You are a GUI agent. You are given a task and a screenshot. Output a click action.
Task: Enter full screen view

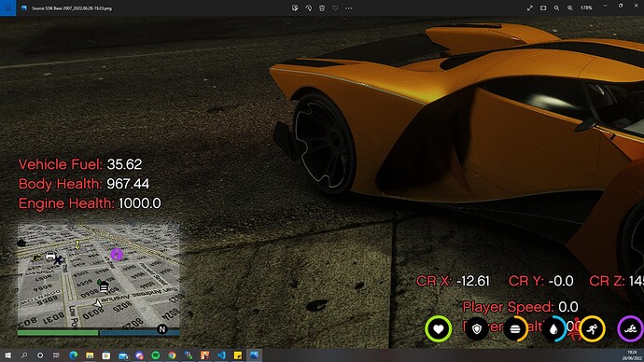530,8
